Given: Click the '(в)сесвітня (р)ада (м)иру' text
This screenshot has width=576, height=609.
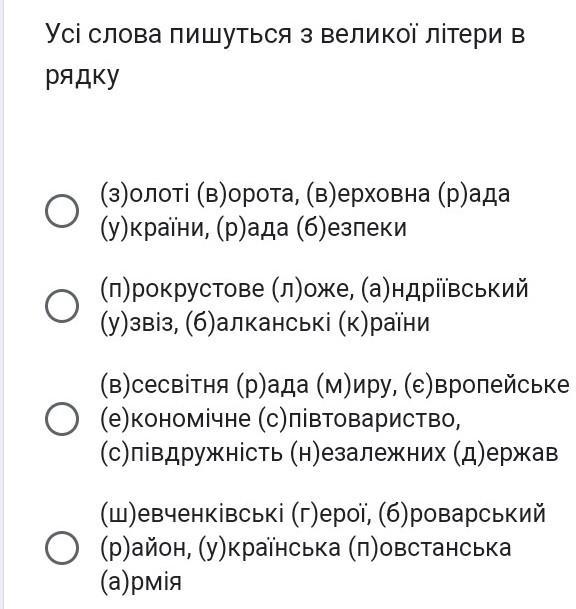Looking at the screenshot, I should tap(249, 385).
